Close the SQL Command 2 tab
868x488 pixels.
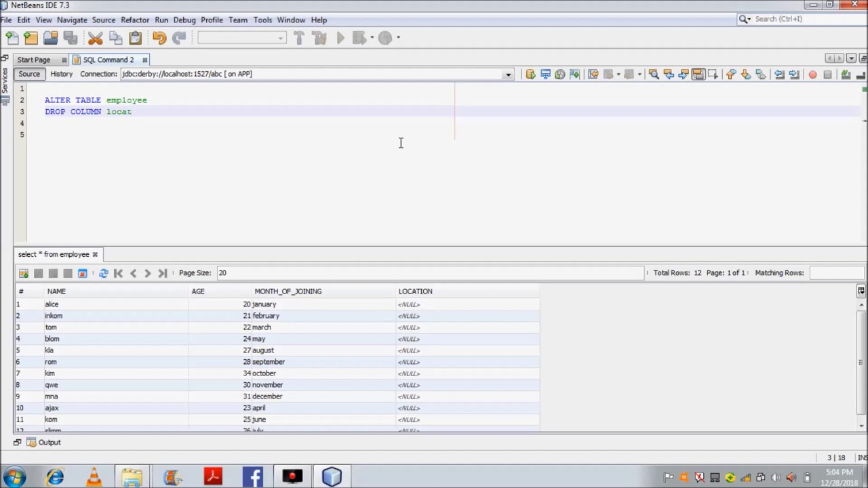(144, 60)
